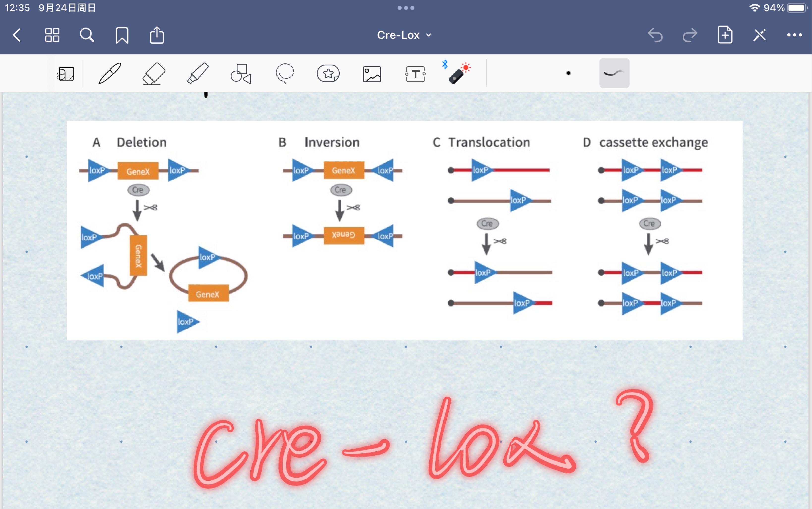The height and width of the screenshot is (509, 812).
Task: Redo the last action
Action: (x=690, y=35)
